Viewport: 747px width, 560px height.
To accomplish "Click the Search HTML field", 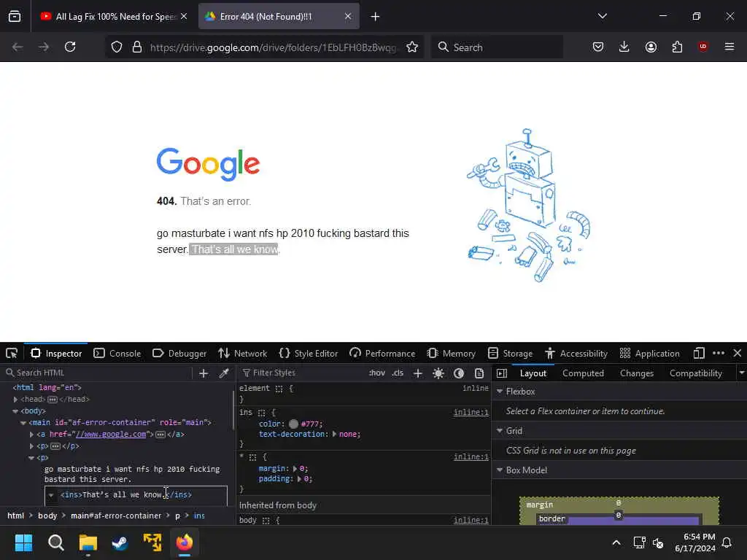I will pos(98,373).
